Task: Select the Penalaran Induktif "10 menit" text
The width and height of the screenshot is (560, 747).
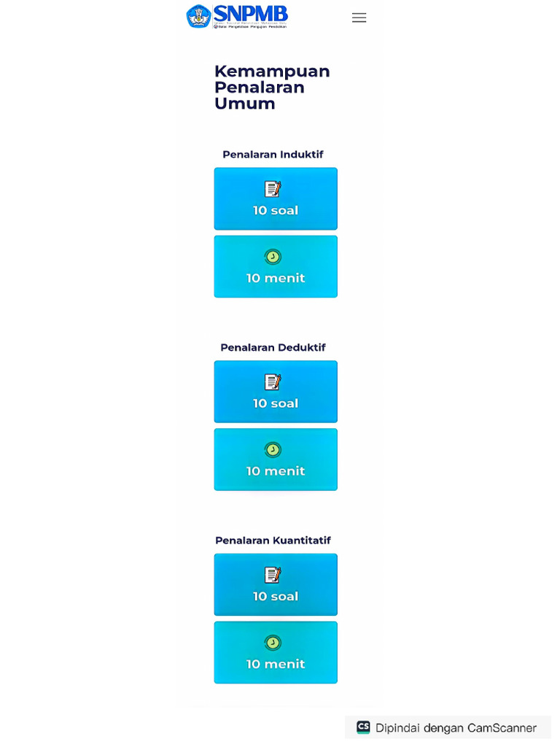Action: pyautogui.click(x=276, y=278)
